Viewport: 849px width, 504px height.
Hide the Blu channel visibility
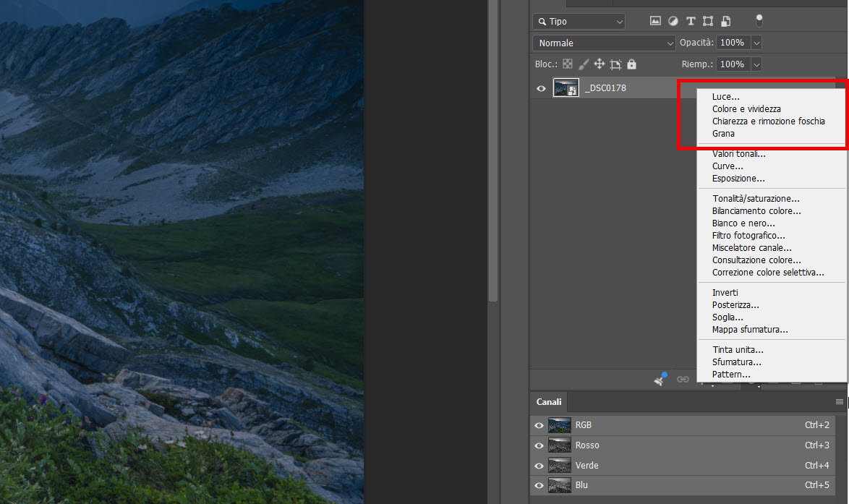pyautogui.click(x=539, y=485)
